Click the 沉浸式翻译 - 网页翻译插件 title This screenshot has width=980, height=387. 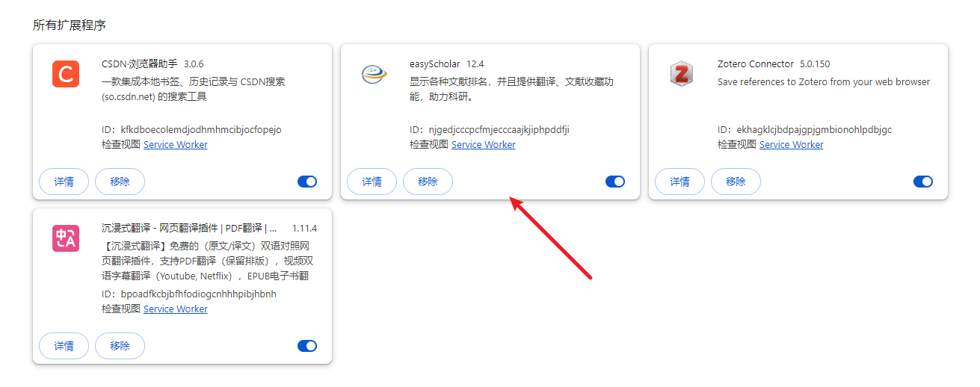(189, 229)
